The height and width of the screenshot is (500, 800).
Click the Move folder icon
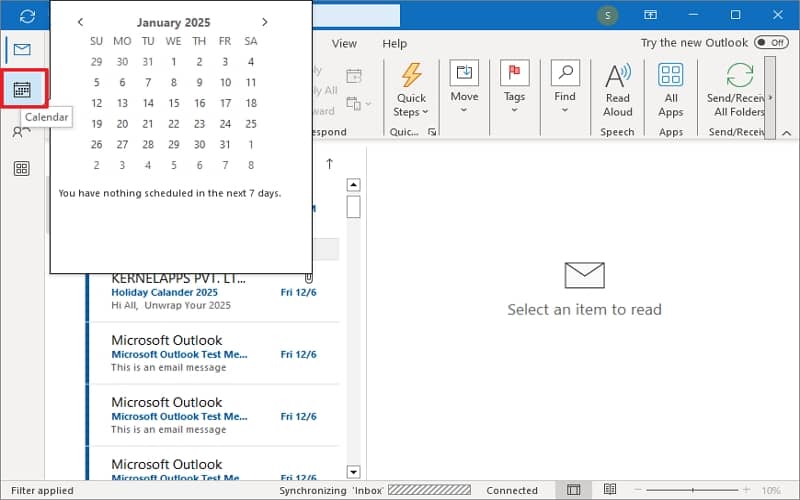464,73
